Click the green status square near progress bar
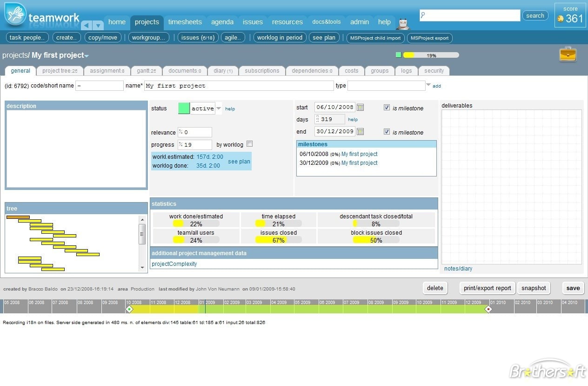The height and width of the screenshot is (386, 588). coord(398,55)
